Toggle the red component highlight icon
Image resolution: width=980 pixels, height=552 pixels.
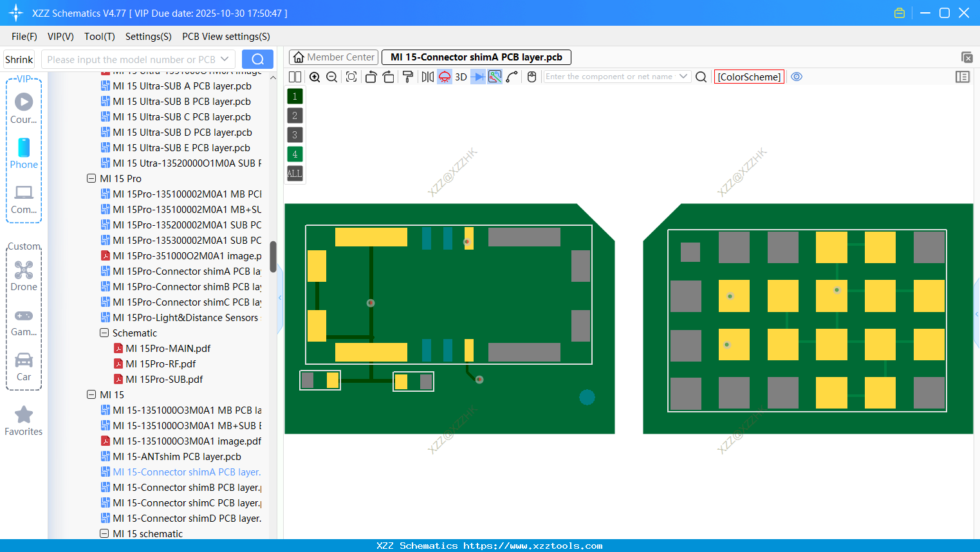pyautogui.click(x=445, y=77)
